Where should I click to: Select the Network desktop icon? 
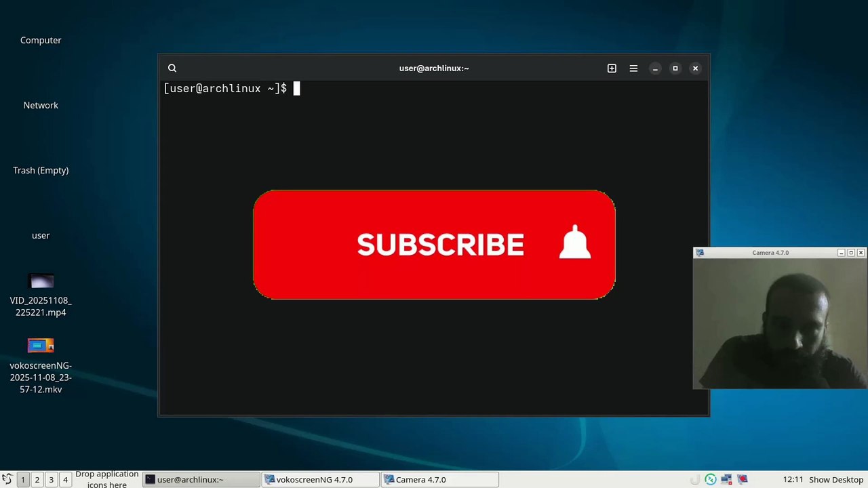[41, 105]
